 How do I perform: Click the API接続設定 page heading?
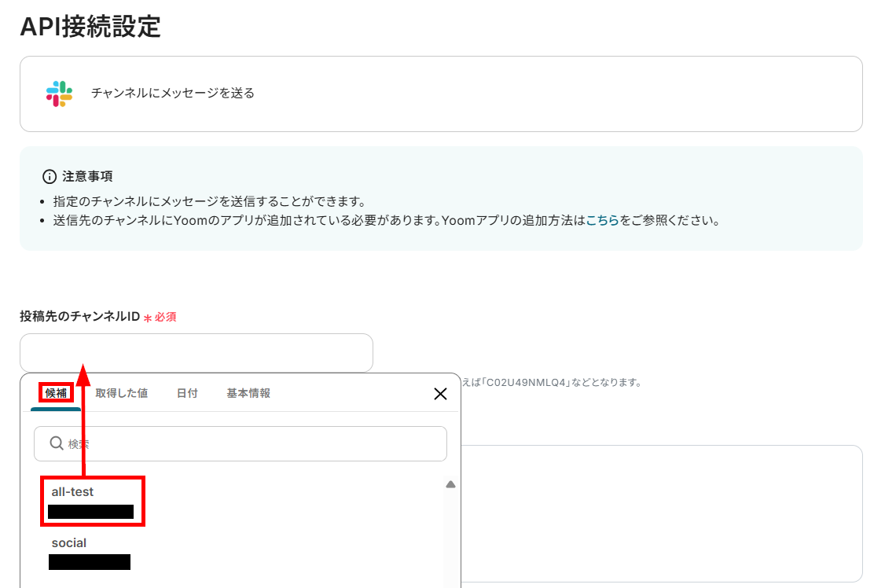(x=90, y=27)
